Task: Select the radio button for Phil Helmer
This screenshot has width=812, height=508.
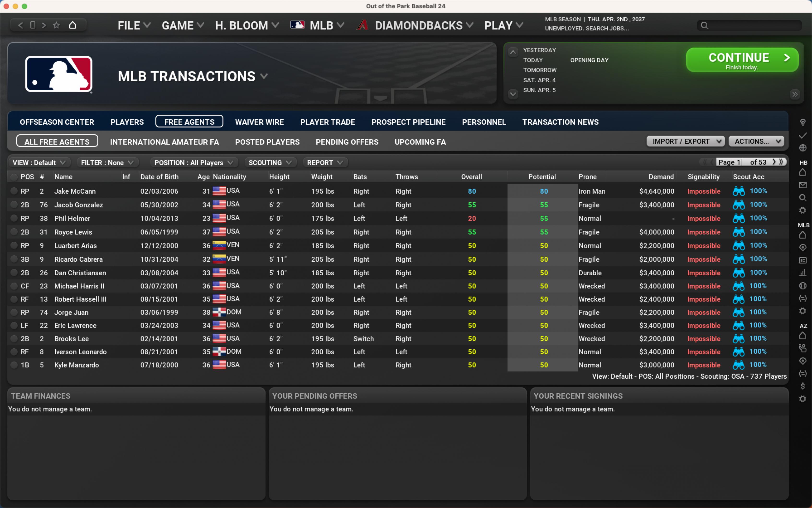Action: [x=14, y=218]
